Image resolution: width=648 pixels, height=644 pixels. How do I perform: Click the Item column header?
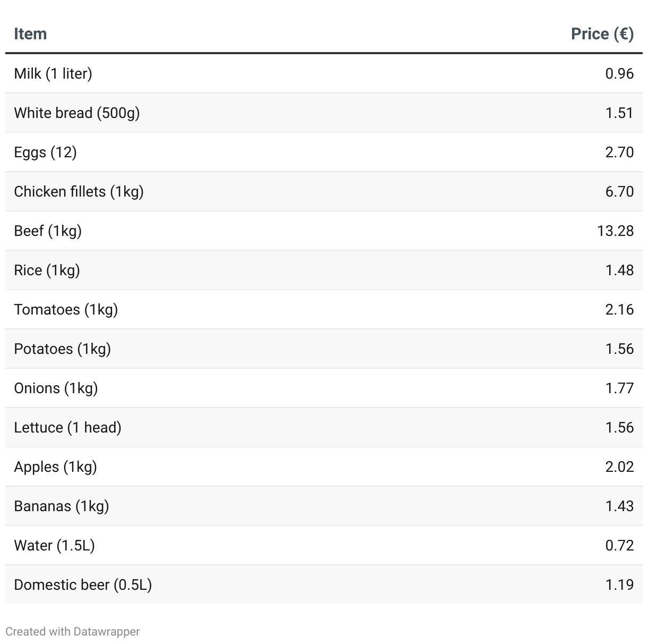(30, 34)
